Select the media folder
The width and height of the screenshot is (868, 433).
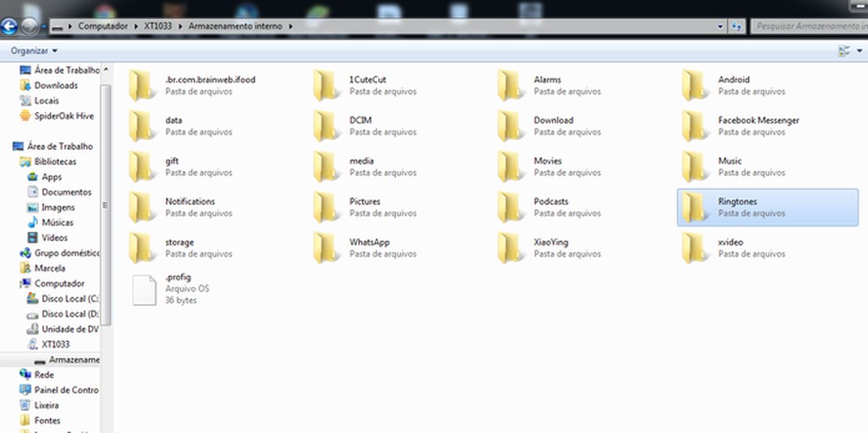click(365, 167)
